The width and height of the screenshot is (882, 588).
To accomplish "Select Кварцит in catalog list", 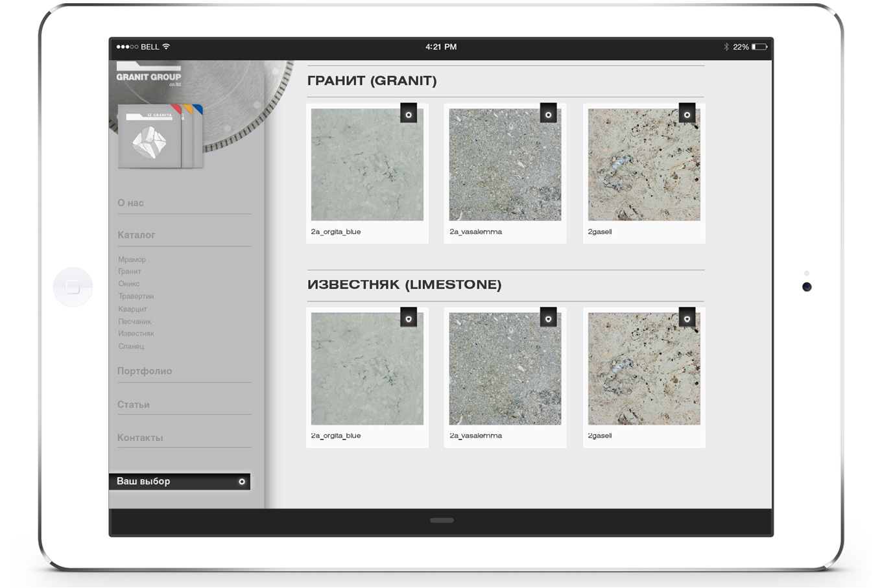I will pos(132,309).
